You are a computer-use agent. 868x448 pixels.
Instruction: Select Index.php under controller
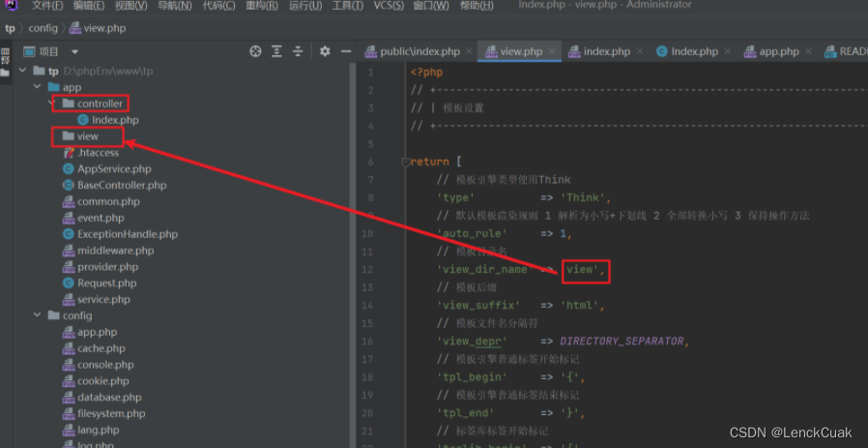point(108,120)
